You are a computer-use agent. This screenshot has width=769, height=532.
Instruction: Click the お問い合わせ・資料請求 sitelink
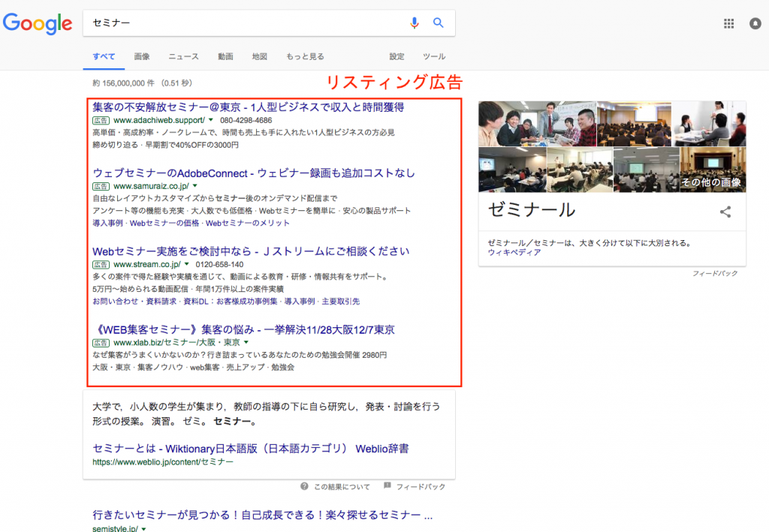click(x=134, y=302)
